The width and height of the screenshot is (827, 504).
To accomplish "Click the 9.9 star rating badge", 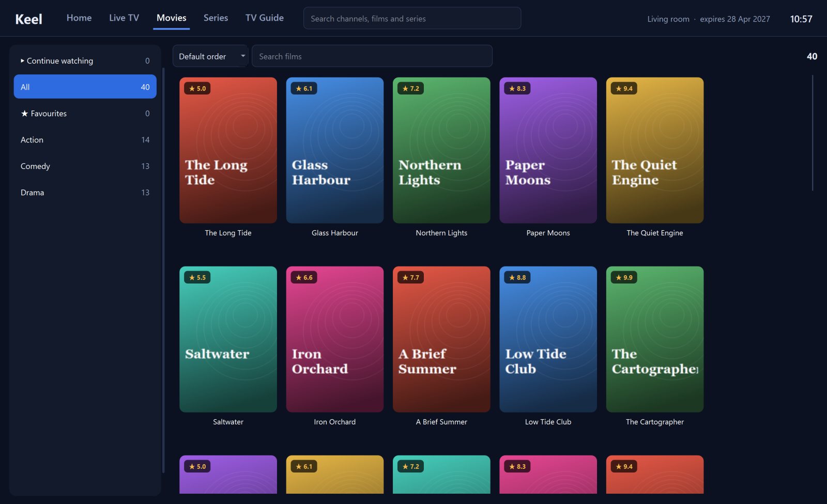I will coord(624,277).
